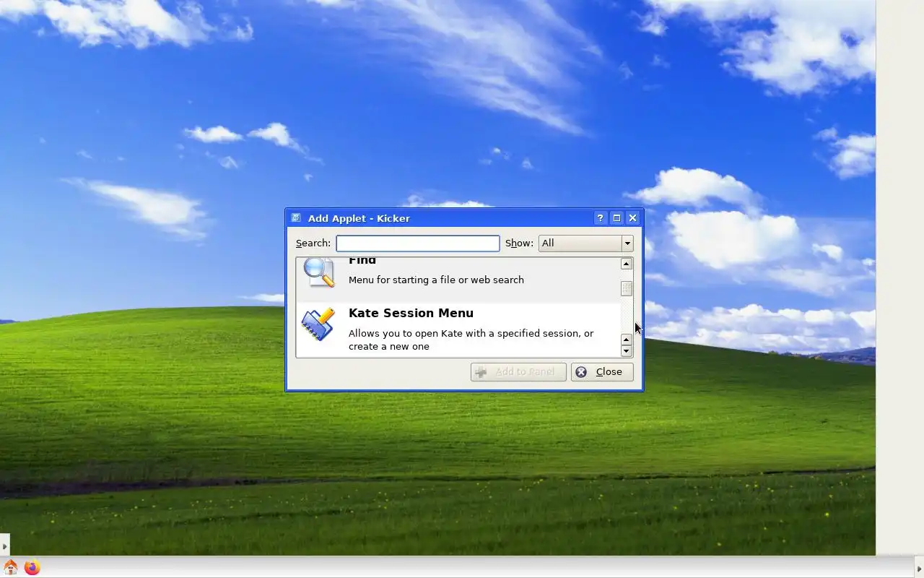The height and width of the screenshot is (578, 924).
Task: Select the Find applet magnifier icon
Action: tap(318, 272)
